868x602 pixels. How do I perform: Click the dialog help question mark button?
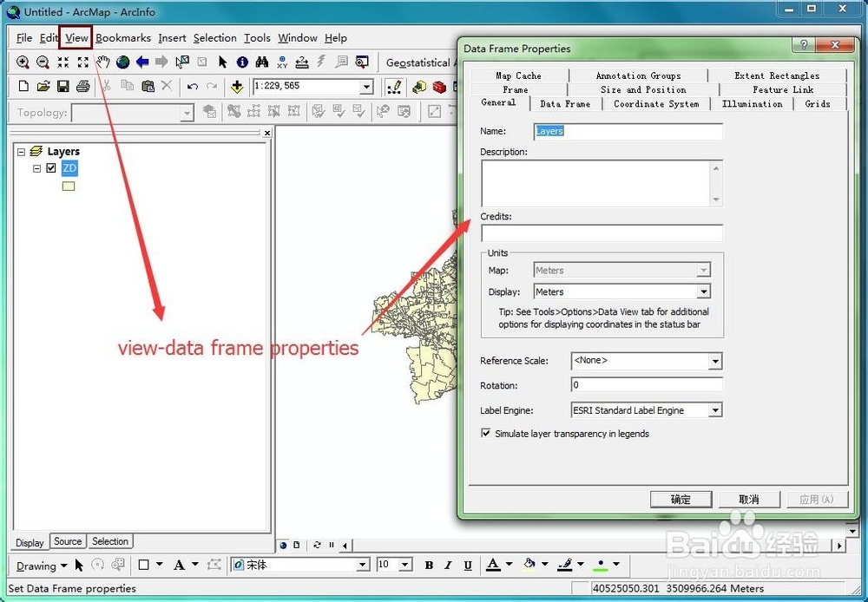click(804, 45)
